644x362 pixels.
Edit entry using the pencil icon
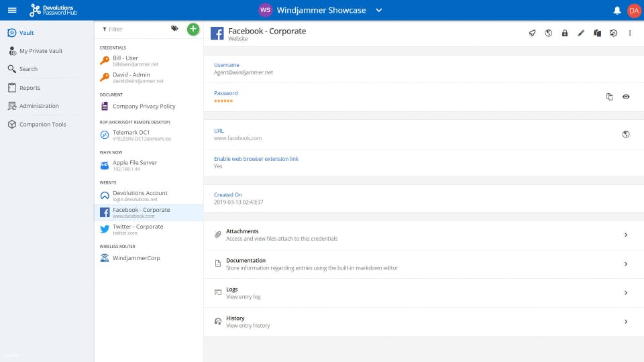click(x=581, y=33)
